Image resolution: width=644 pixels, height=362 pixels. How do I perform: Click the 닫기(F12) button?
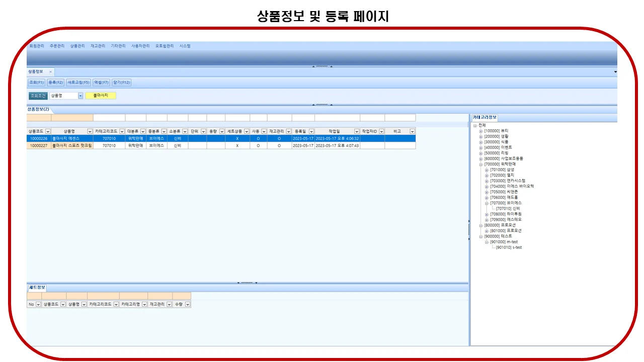121,82
